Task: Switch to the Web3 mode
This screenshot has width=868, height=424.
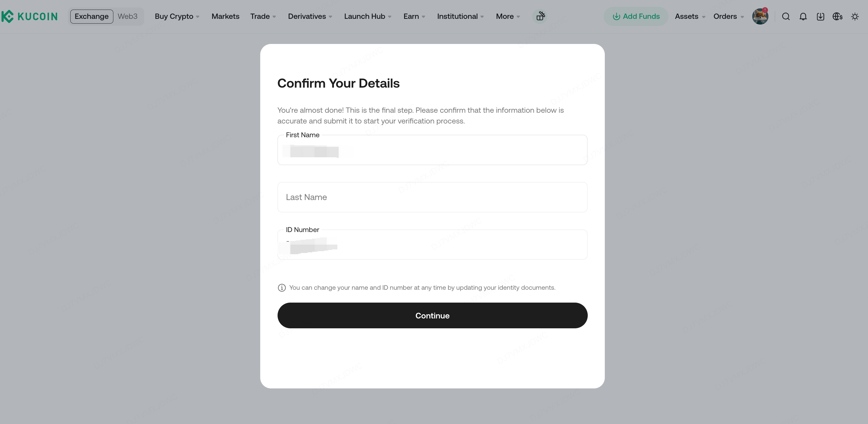Action: click(127, 16)
